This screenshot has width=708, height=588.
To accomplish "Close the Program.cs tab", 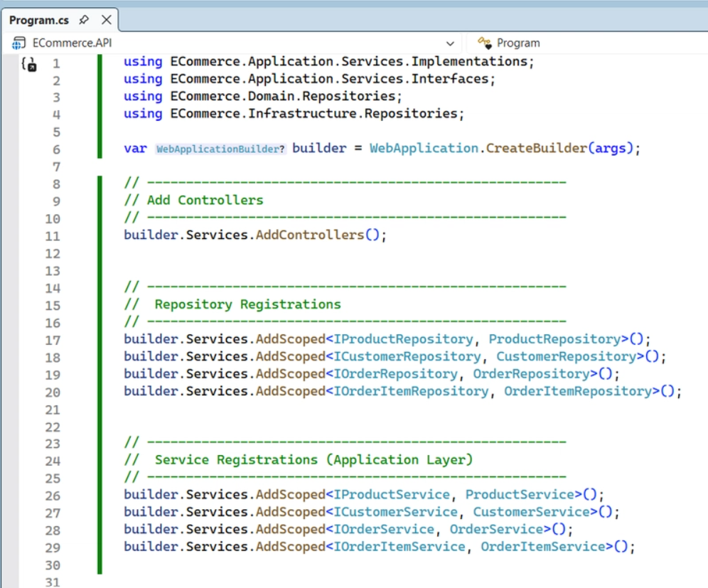I will pyautogui.click(x=106, y=20).
